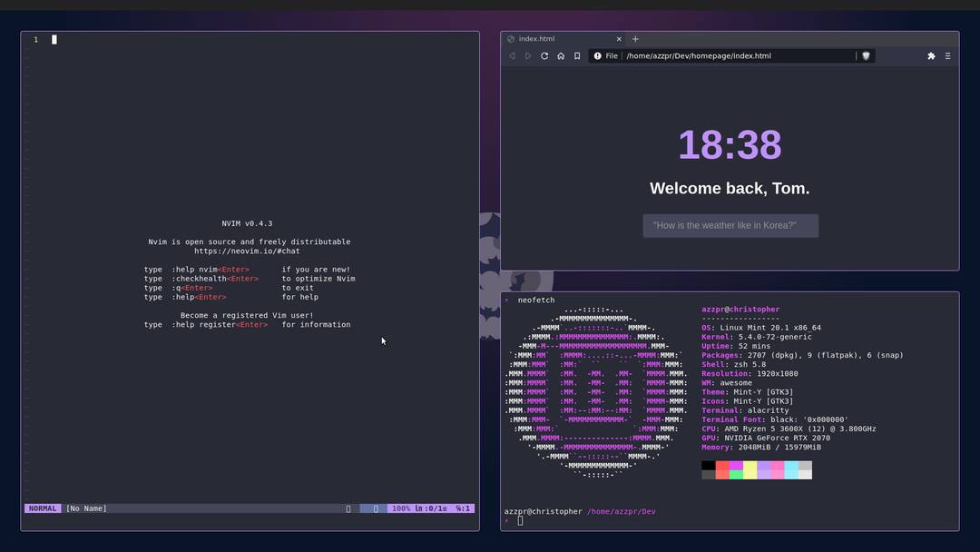
Task: Select the [No Name] buffer in the statusline
Action: pos(86,508)
